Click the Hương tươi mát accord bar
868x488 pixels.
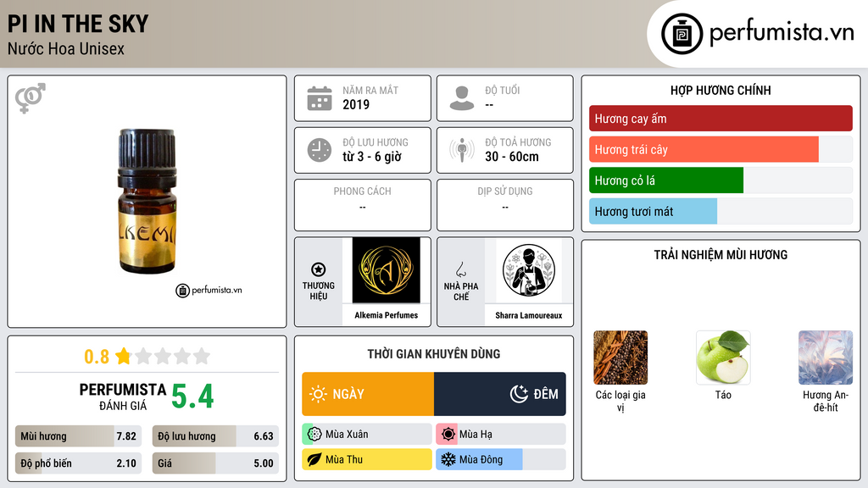click(721, 211)
